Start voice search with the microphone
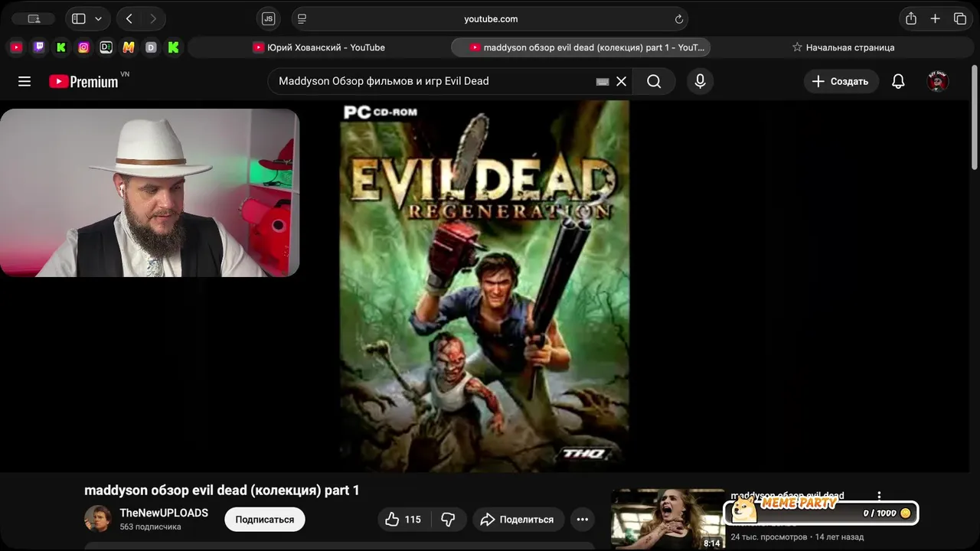 700,81
